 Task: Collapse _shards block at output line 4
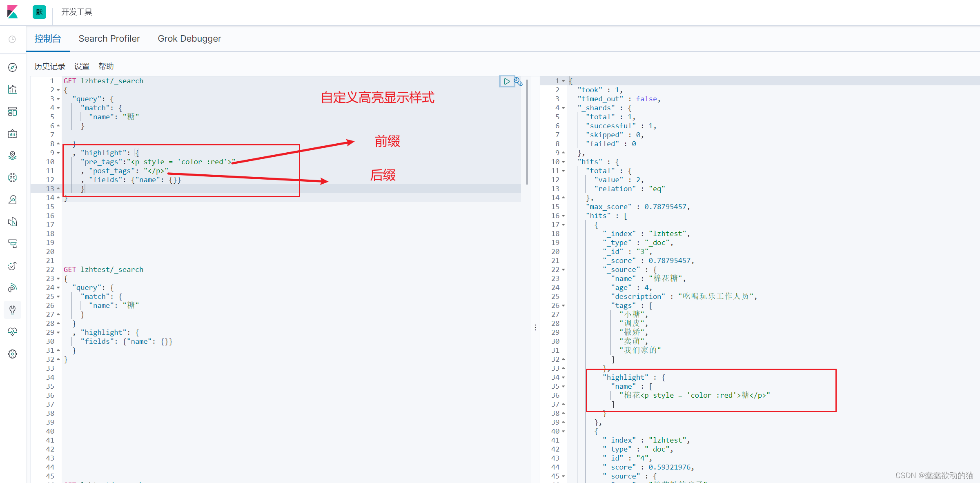[x=563, y=108]
